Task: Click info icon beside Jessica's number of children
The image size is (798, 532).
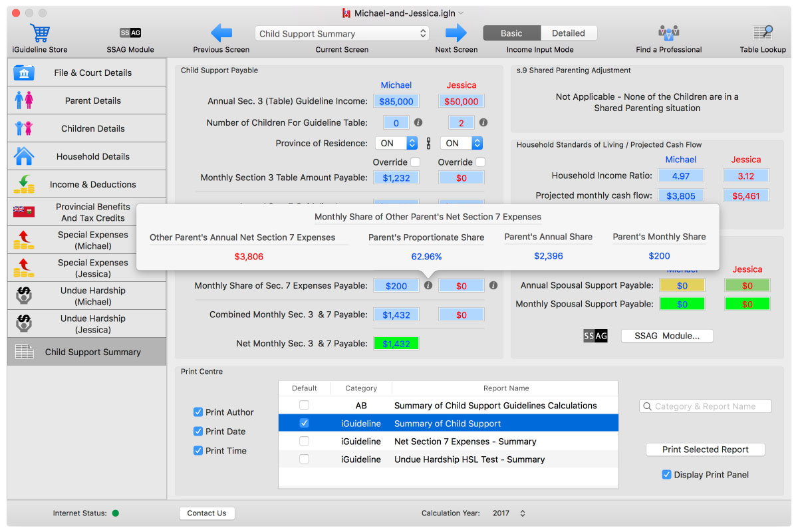Action: click(483, 123)
